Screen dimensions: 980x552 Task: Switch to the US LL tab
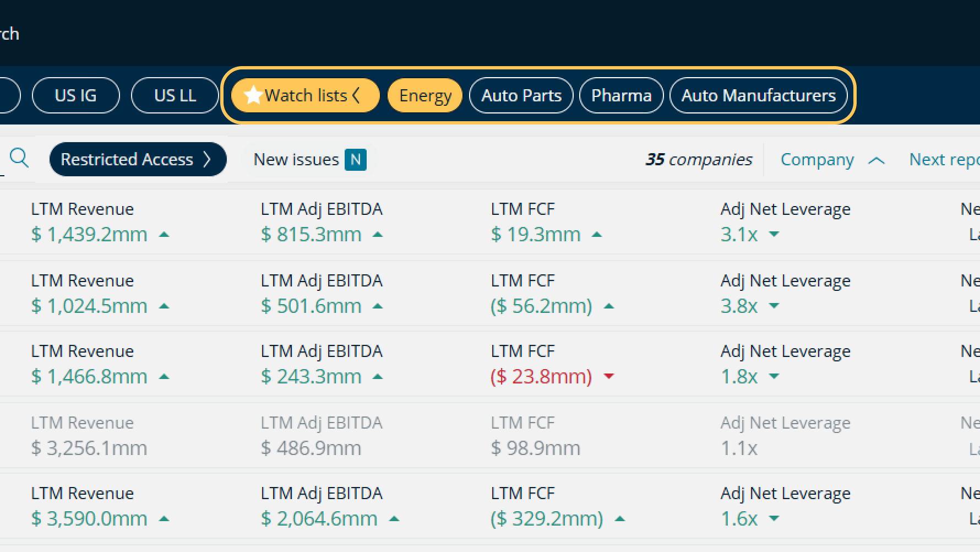click(175, 95)
